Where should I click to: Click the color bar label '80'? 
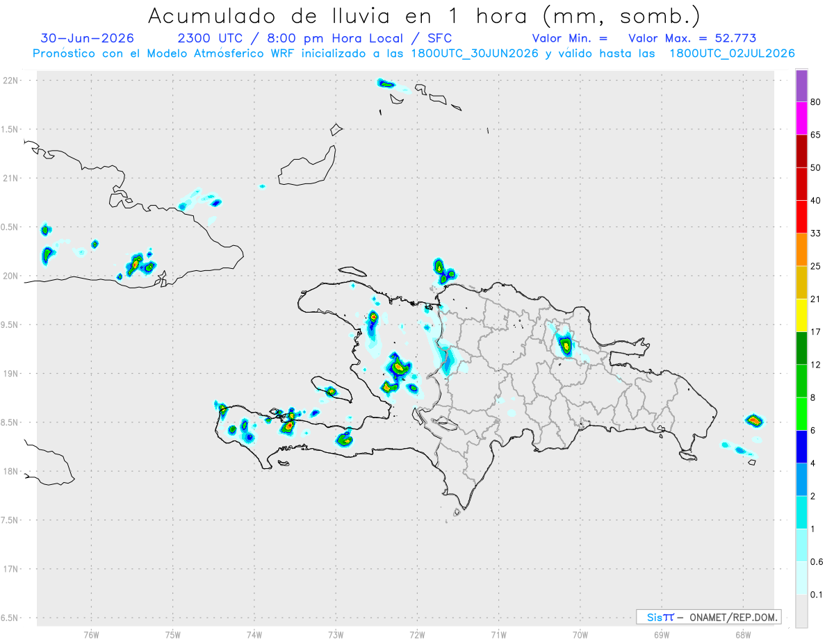(x=816, y=102)
